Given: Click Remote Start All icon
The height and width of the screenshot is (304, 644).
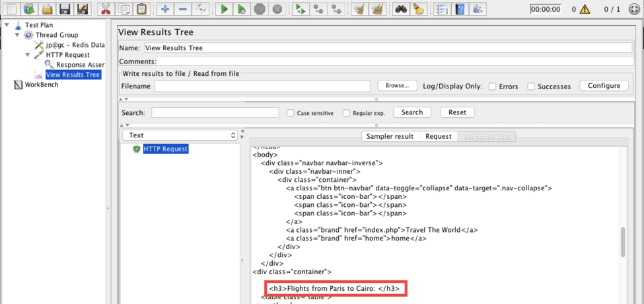Looking at the screenshot, I should 301,8.
